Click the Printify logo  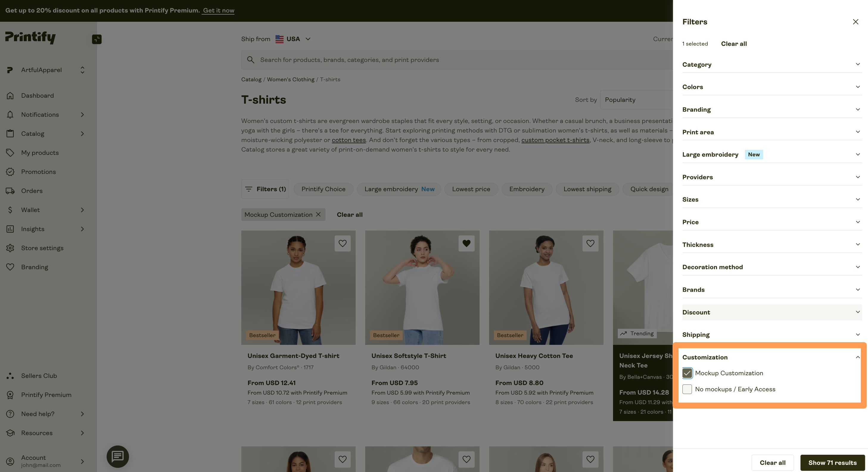30,38
